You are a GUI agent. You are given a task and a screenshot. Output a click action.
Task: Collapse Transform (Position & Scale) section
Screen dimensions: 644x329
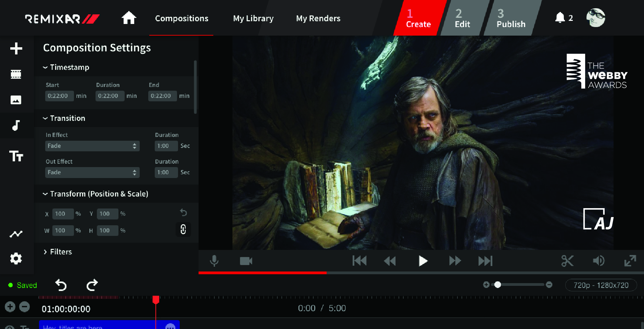pos(96,194)
